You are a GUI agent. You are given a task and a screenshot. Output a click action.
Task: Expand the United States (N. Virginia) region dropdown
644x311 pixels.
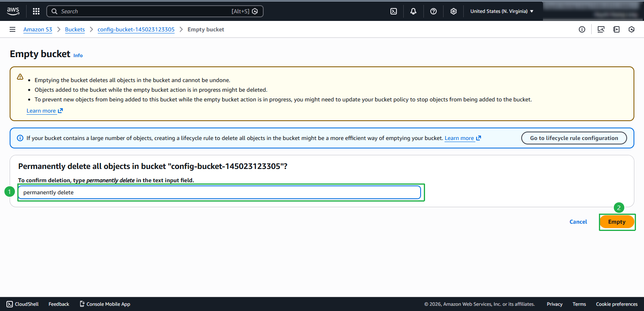(502, 11)
